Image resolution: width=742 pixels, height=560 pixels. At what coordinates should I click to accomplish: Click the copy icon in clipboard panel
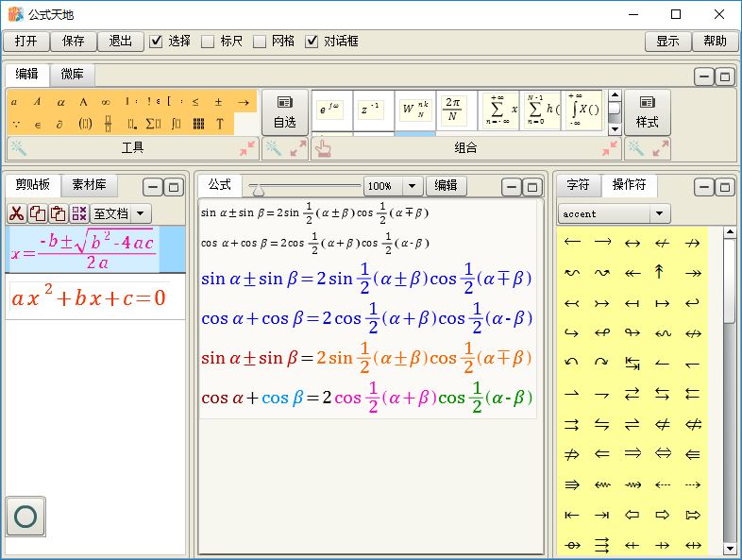click(x=38, y=213)
